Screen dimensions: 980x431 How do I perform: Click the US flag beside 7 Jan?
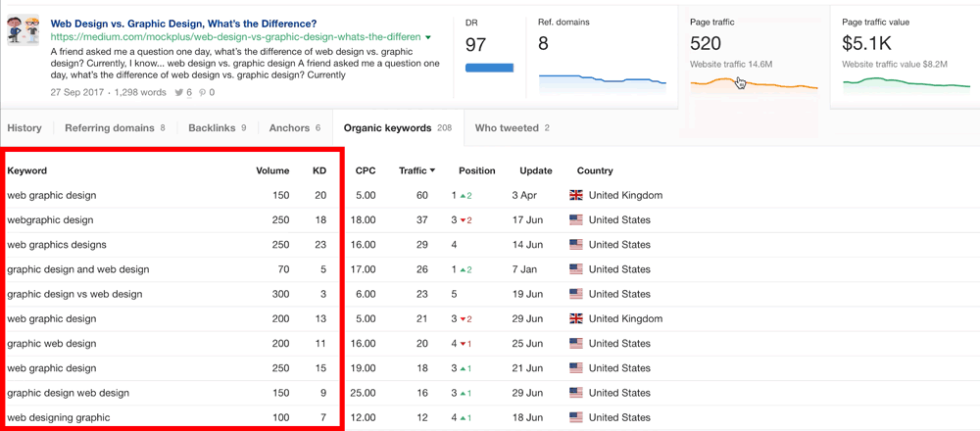pos(576,269)
